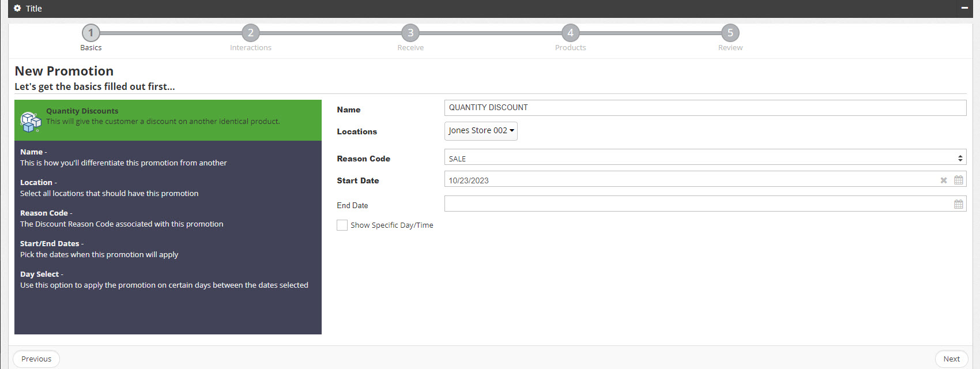Screen dimensions: 980x369
Task: Click the Previous button
Action: pyautogui.click(x=36, y=359)
